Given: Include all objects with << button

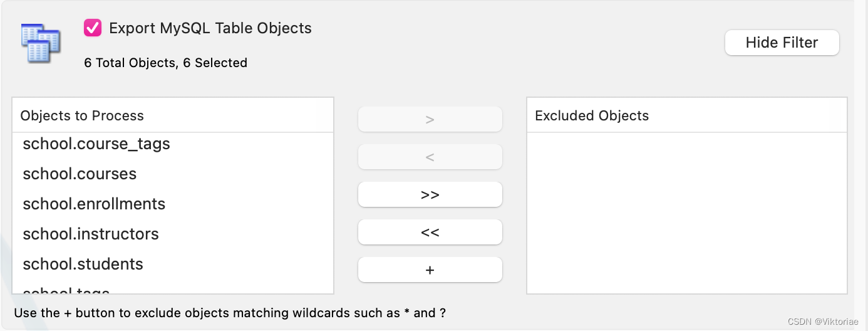Looking at the screenshot, I should [x=430, y=232].
